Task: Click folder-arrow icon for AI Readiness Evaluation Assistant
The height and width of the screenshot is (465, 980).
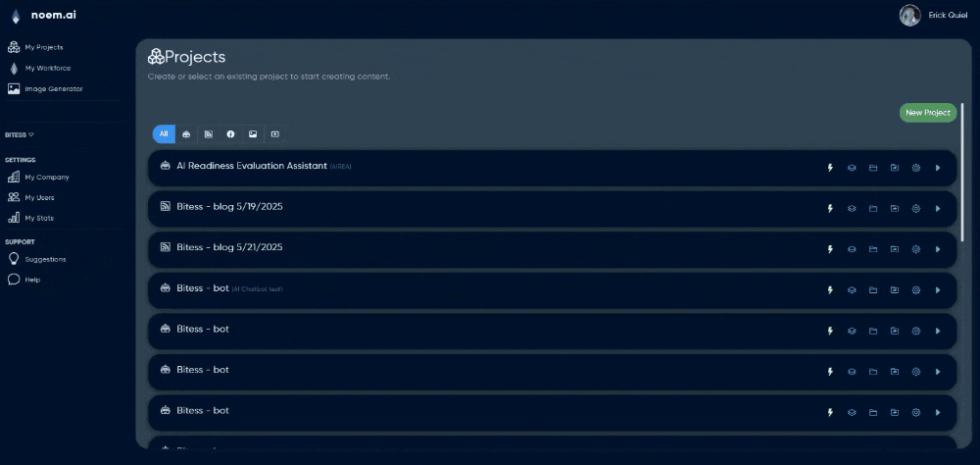Action: click(895, 168)
